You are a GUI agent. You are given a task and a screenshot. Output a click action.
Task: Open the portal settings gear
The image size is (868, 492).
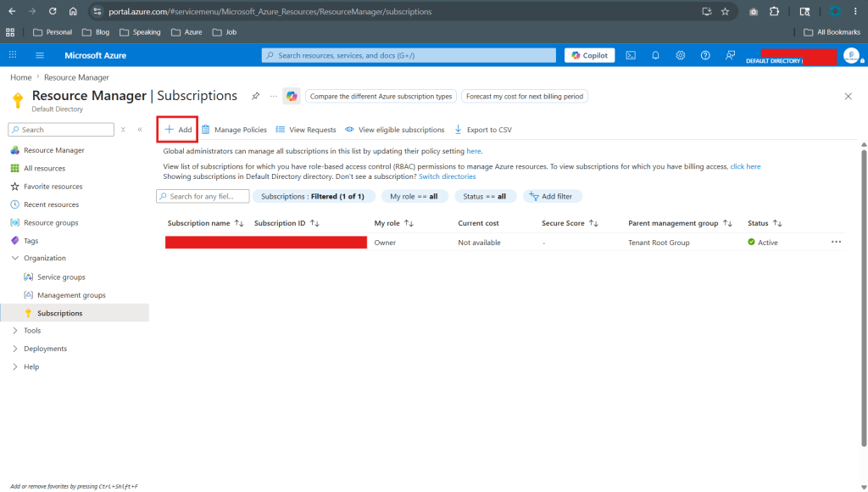pos(681,55)
